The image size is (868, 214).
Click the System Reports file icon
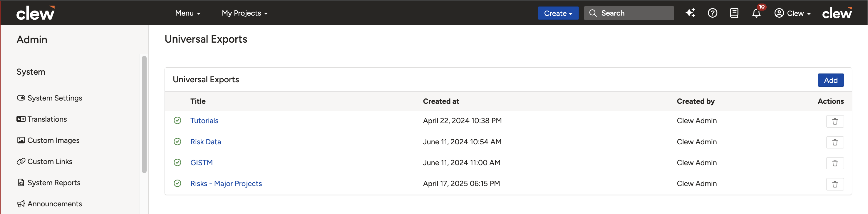(x=21, y=182)
